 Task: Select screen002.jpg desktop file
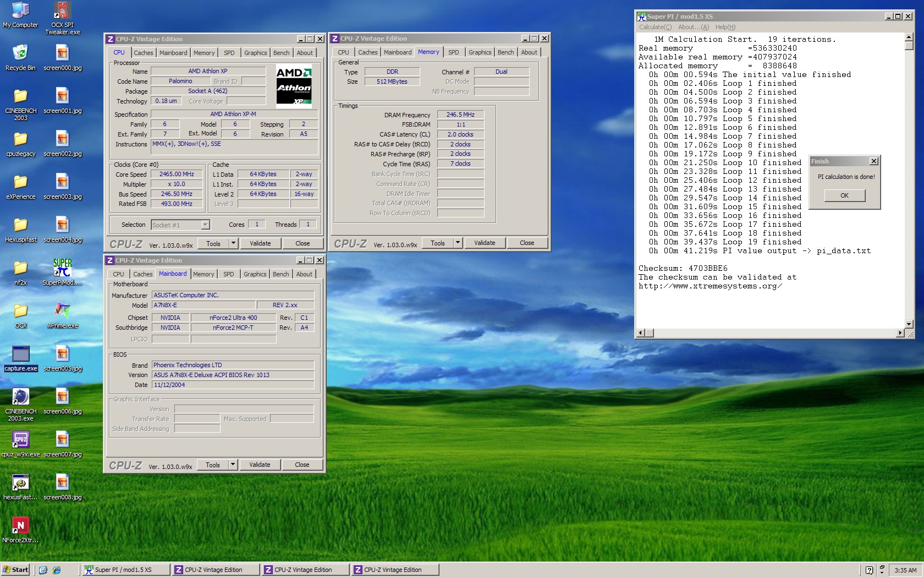tap(63, 144)
